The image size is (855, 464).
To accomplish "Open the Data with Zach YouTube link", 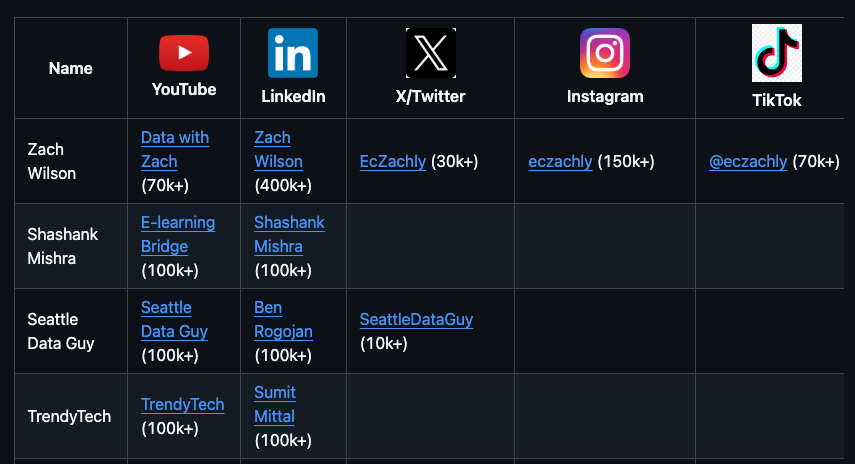I will coord(174,149).
